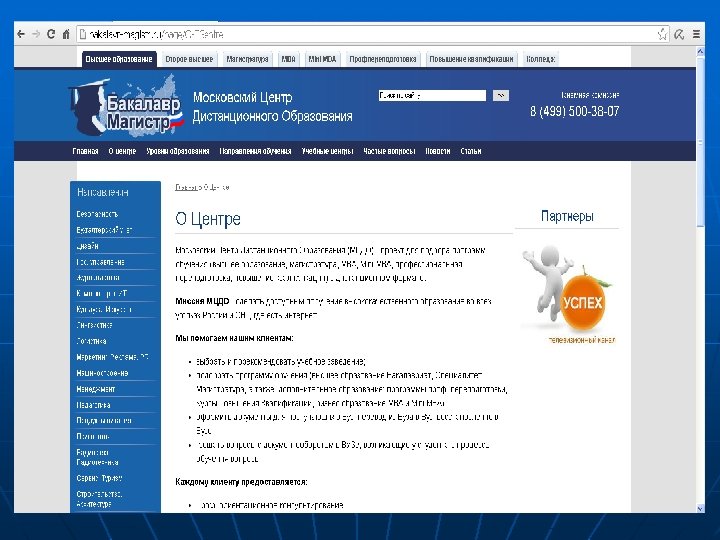
Task: Open Учебные центры menu item
Action: tap(327, 151)
